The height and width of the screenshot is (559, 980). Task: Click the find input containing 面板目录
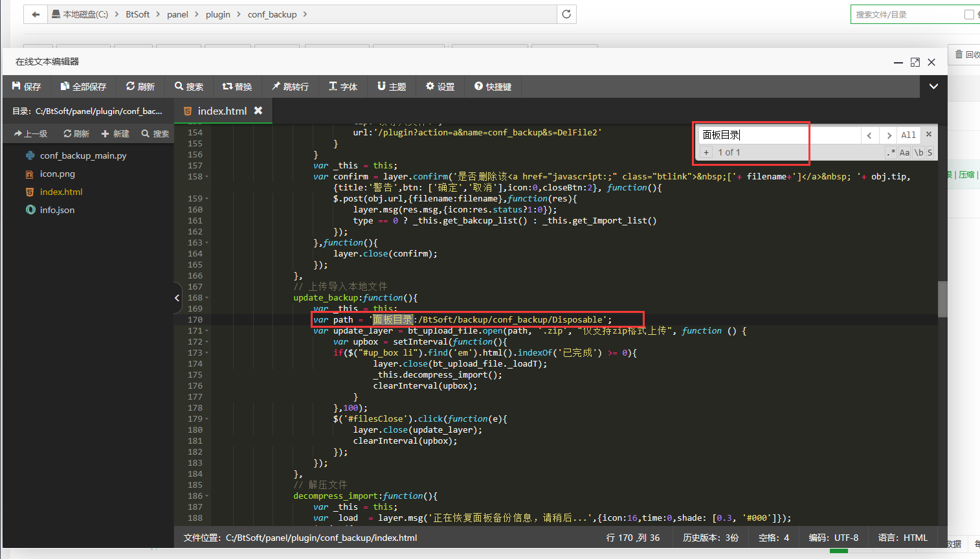[779, 135]
